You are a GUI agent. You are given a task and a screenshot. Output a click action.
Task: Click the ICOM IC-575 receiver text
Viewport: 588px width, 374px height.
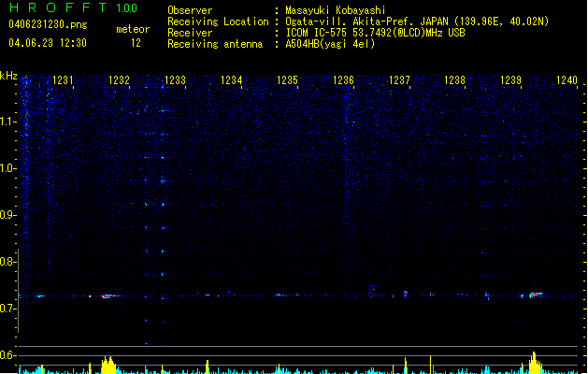[x=375, y=33]
